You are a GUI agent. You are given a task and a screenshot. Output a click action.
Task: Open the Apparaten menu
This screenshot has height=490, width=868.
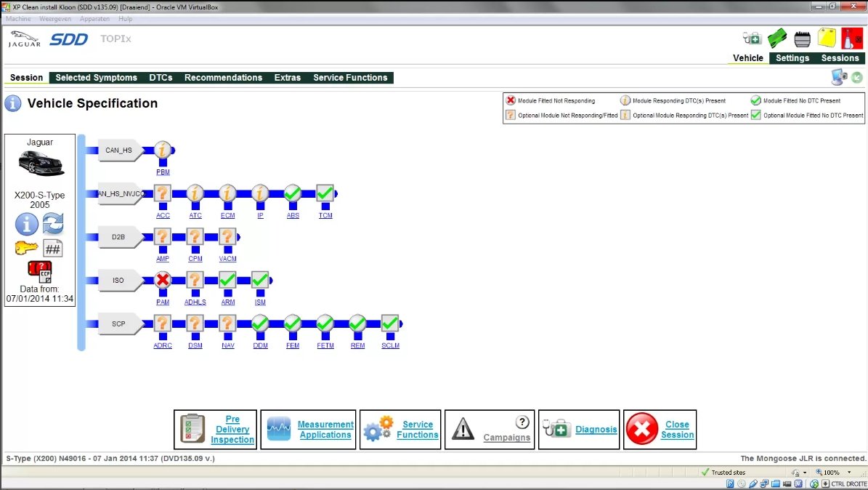coord(94,19)
